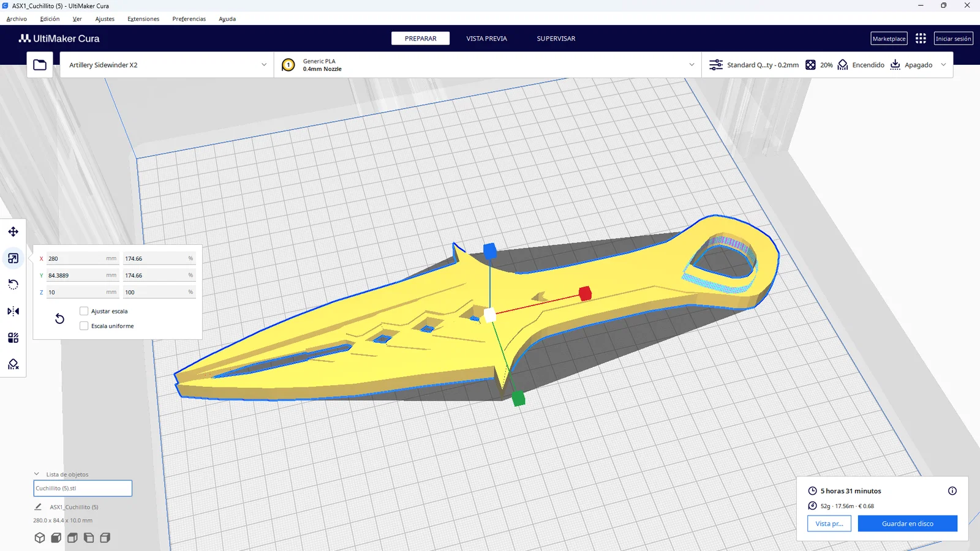Switch to the VISTA PREVIA tab
The height and width of the screenshot is (551, 980).
pyautogui.click(x=487, y=39)
